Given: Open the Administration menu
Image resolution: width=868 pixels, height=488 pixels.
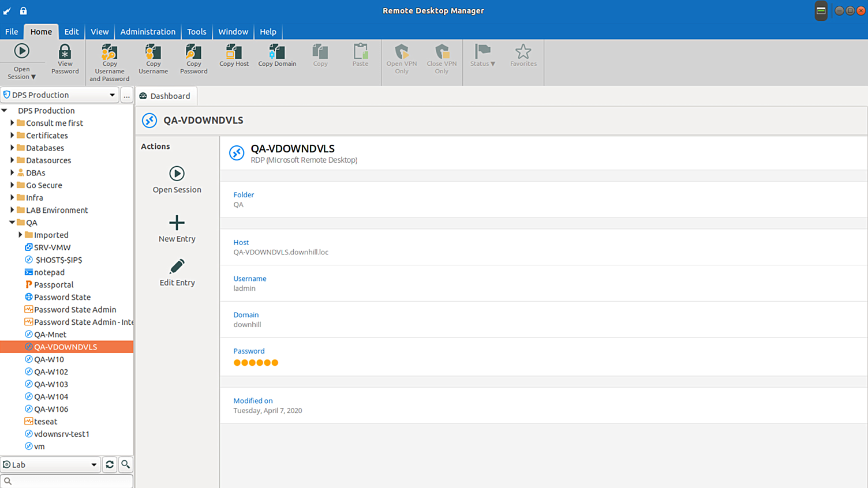Looking at the screenshot, I should pyautogui.click(x=147, y=32).
